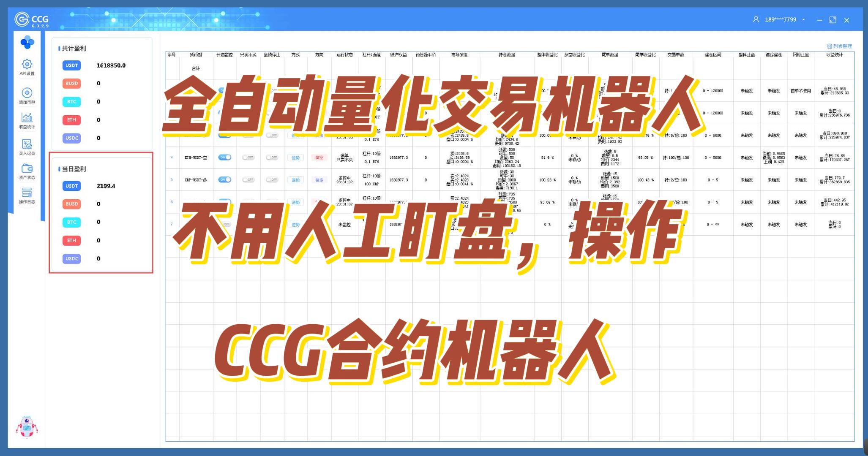This screenshot has height=456, width=868.
Task: Click the 98.05 % tail-order ratio cell
Action: [x=645, y=157]
